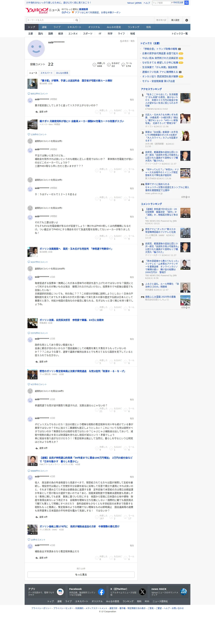Click the 新規取得 link
Viewport: 215px width, 644px height.
[x=84, y=9]
